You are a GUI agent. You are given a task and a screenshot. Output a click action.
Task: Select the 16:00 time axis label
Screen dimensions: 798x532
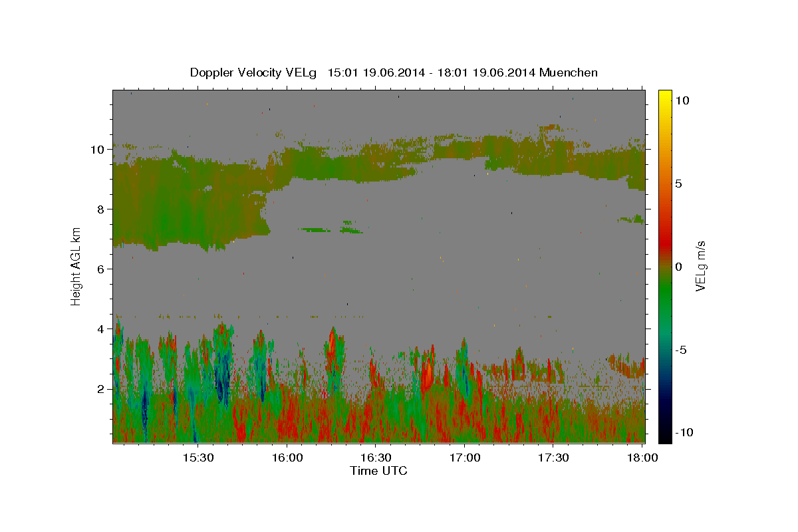click(287, 458)
